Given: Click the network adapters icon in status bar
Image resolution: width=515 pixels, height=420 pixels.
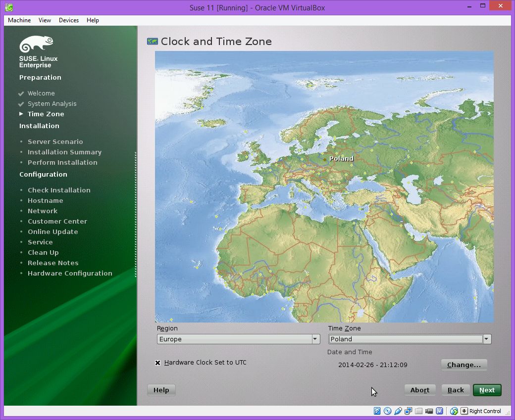Looking at the screenshot, I should coord(408,411).
